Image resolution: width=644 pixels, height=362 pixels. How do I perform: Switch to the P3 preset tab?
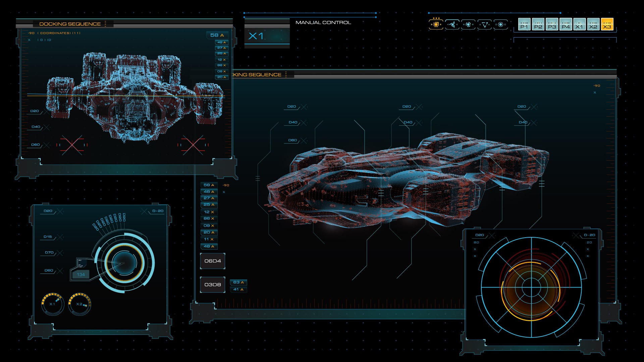552,24
